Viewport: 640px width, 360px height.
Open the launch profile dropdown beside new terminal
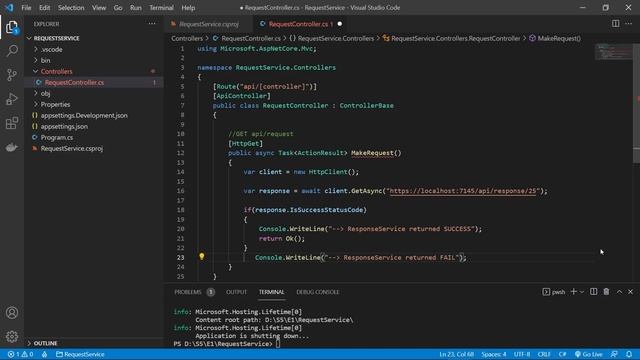[582, 291]
